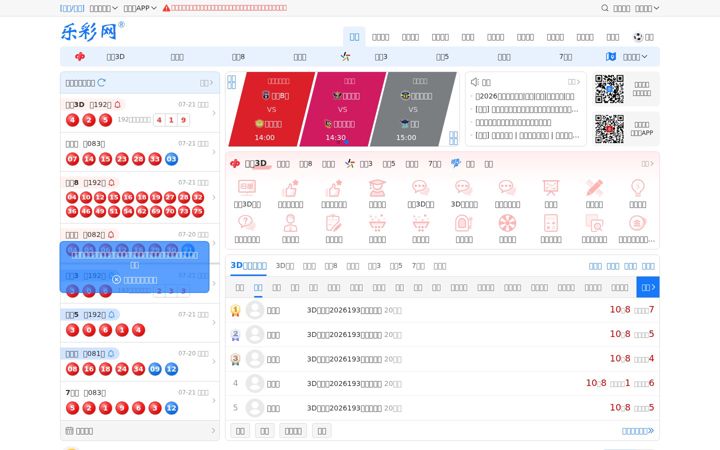The height and width of the screenshot is (450, 720).
Task: Open the region dropdown beside the map icon
Action: [635, 56]
